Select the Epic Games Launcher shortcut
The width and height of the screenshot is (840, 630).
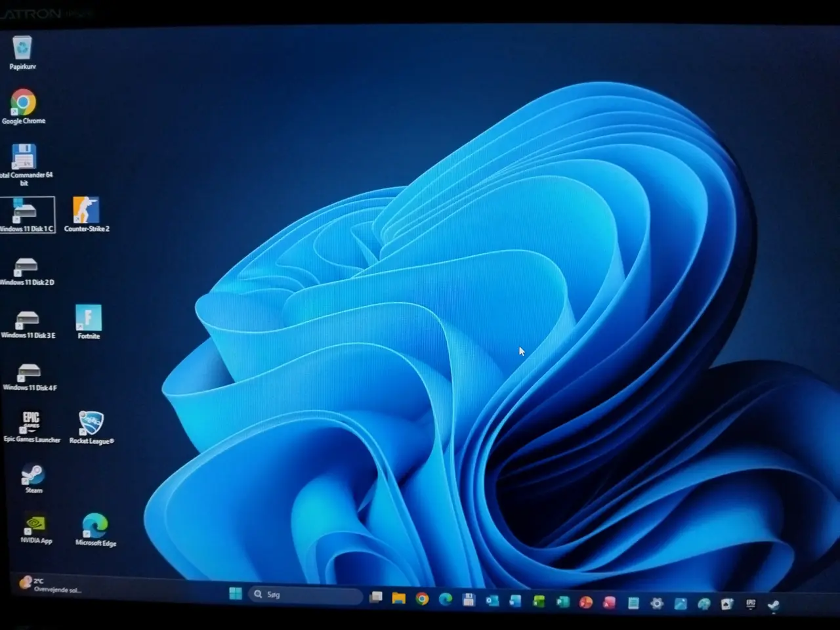tap(31, 427)
